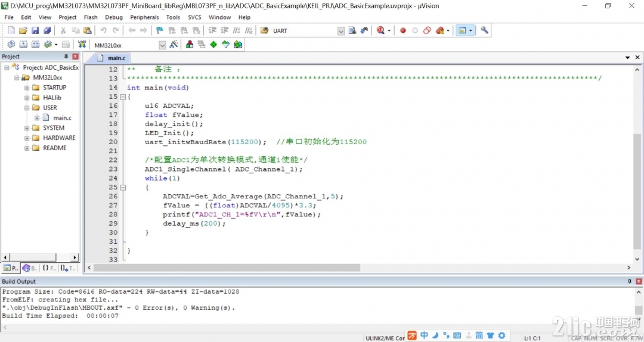Screen dimensions: 644x342
Task: Click the Project panel horizontal scrollbar
Action: (32, 257)
